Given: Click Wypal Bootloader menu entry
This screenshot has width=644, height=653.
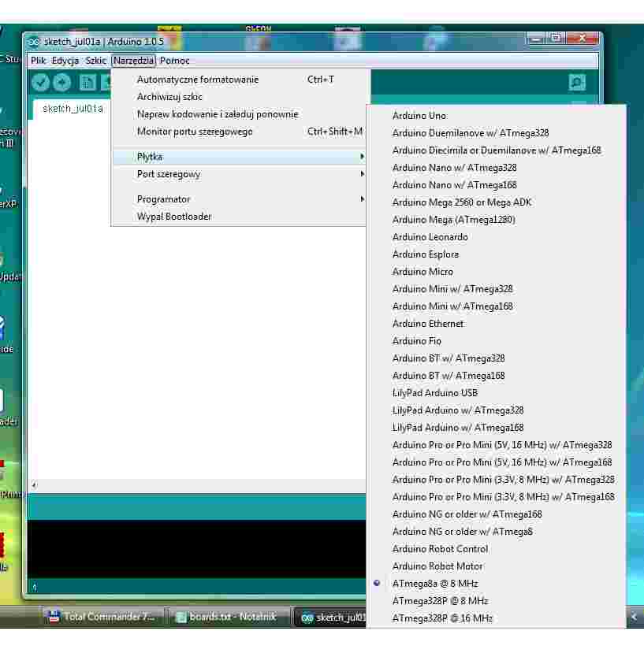Looking at the screenshot, I should click(x=174, y=217).
